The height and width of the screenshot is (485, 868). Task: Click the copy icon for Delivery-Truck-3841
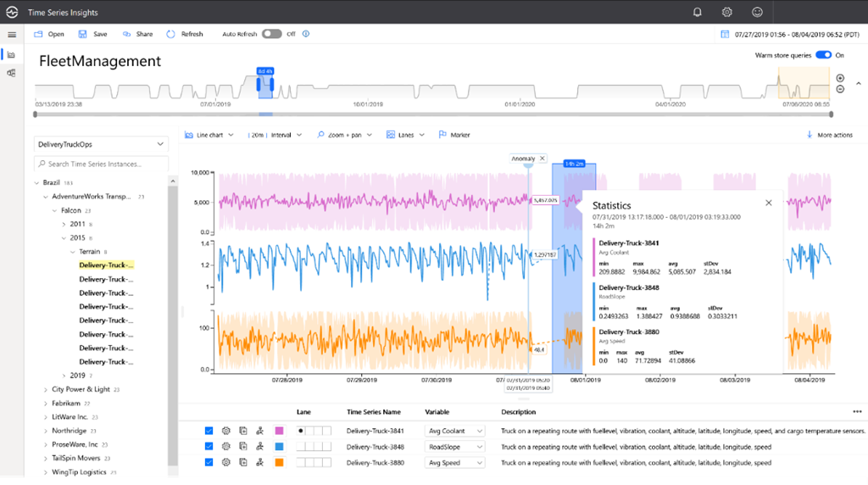coord(243,431)
